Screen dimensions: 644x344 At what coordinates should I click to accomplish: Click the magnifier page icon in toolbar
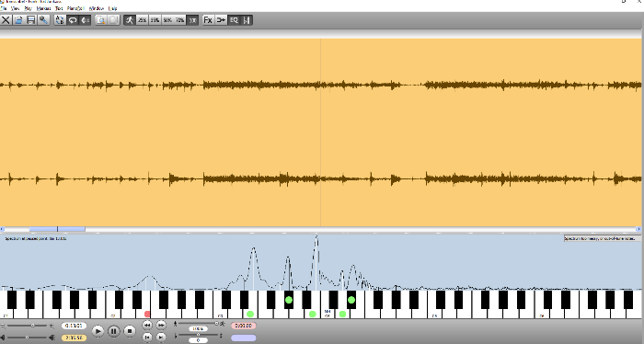[x=100, y=20]
